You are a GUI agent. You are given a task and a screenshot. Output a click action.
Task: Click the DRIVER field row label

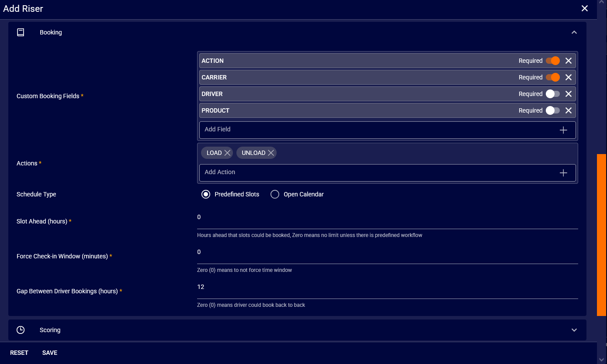(x=212, y=94)
